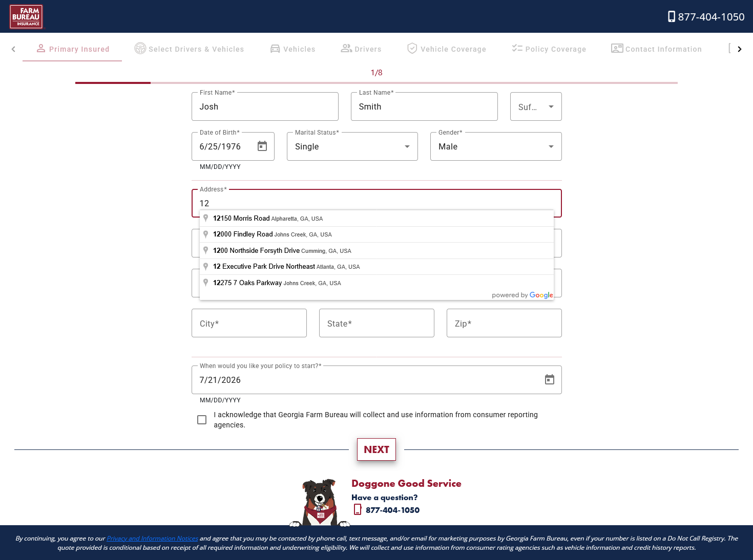Open the Suffix dropdown
753x560 pixels.
click(x=536, y=106)
